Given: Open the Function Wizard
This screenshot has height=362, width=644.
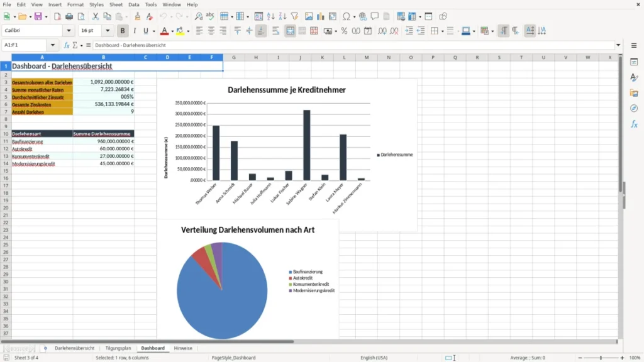Looking at the screenshot, I should (x=67, y=45).
